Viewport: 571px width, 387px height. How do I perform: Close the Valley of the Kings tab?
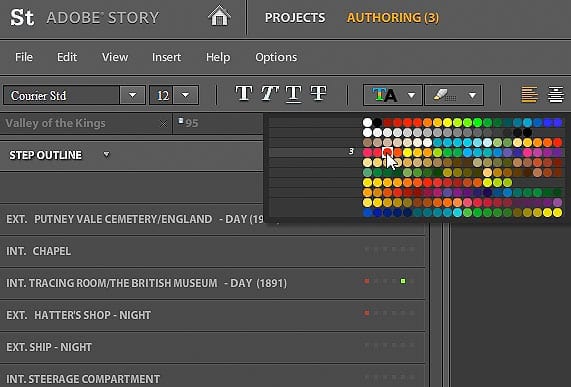tap(163, 124)
